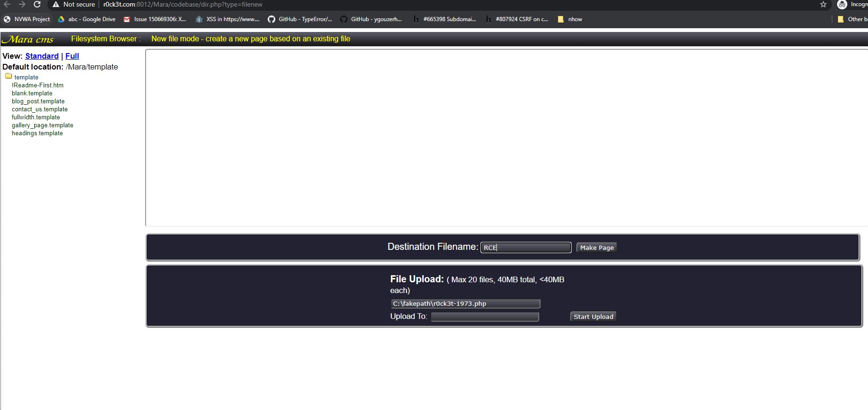The height and width of the screenshot is (410, 868).
Task: Click the New file mode header text
Action: pos(251,39)
